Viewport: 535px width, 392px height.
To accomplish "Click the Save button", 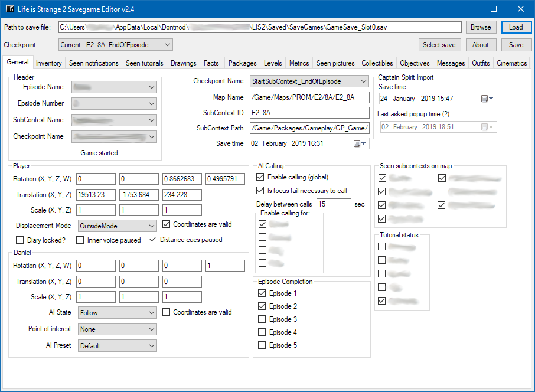I will tap(516, 45).
